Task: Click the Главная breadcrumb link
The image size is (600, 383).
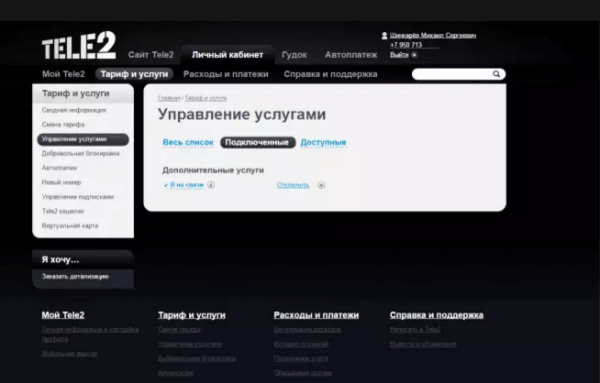Action: click(x=169, y=98)
